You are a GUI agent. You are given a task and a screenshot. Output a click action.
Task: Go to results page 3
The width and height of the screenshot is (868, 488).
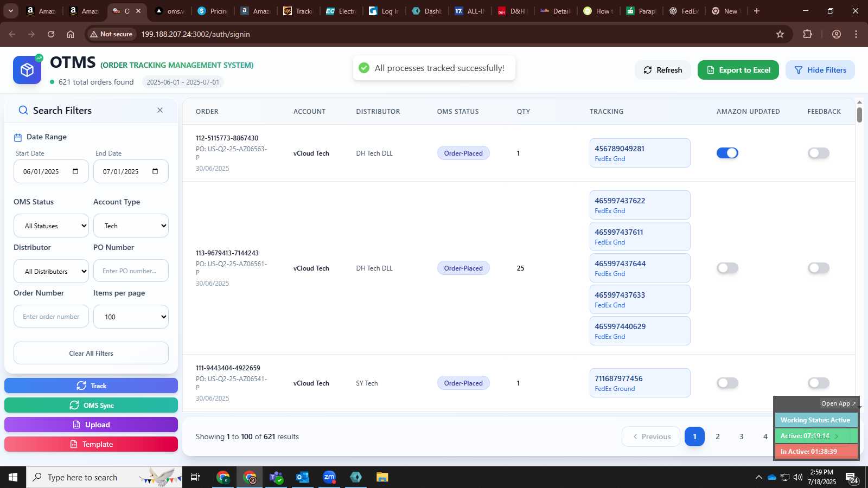point(742,436)
